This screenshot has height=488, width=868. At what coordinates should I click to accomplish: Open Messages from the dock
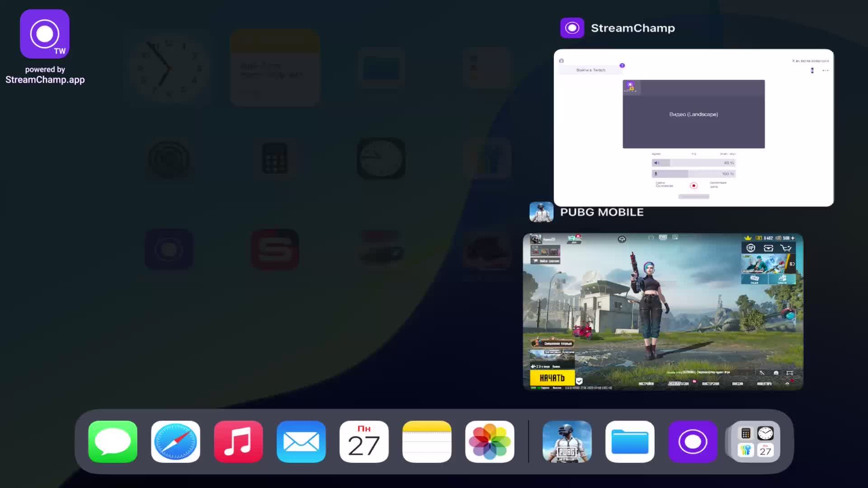[113, 441]
